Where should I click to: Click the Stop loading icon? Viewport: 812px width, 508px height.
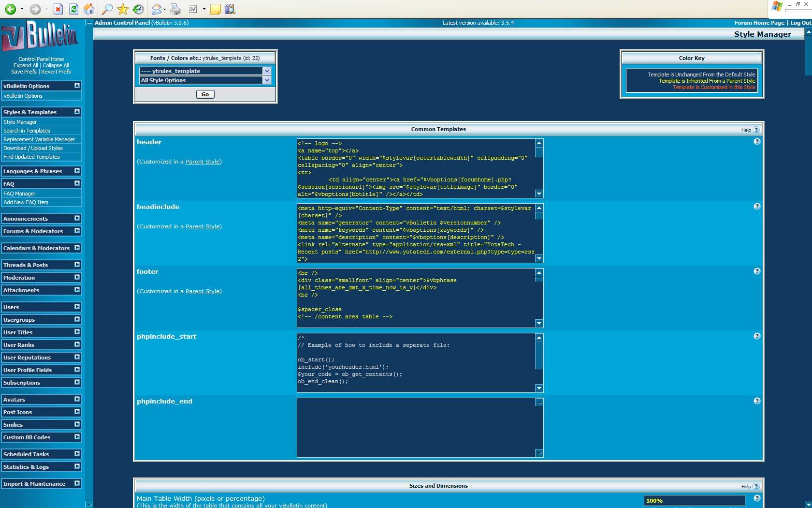pyautogui.click(x=58, y=9)
